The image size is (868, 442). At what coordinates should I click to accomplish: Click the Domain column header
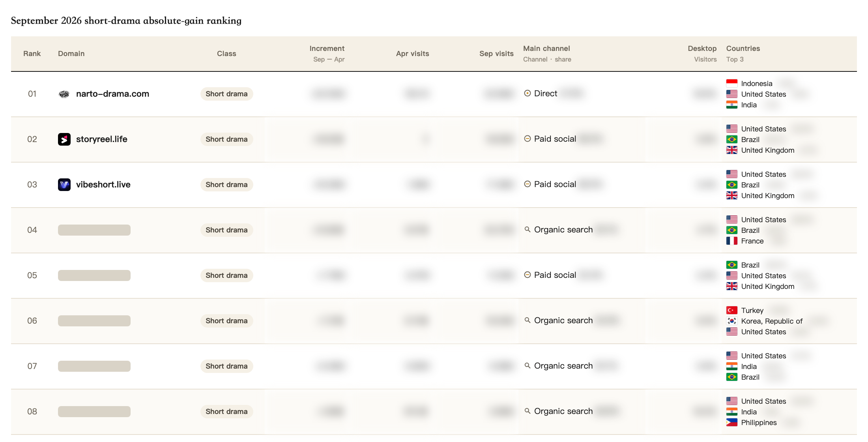[x=71, y=54]
